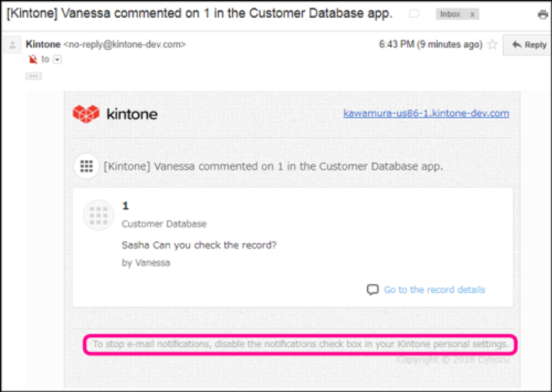The image size is (552, 392).
Task: Click the grey record icon in the comment card
Action: [x=98, y=215]
